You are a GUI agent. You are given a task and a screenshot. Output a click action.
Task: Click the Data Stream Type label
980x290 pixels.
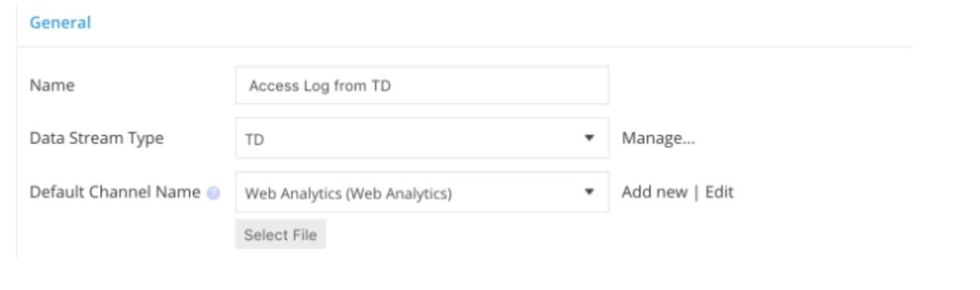[x=96, y=138]
